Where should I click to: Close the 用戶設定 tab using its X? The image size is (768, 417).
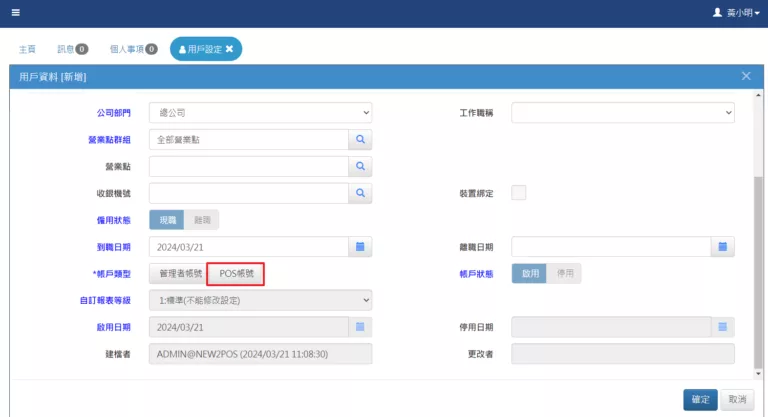229,48
